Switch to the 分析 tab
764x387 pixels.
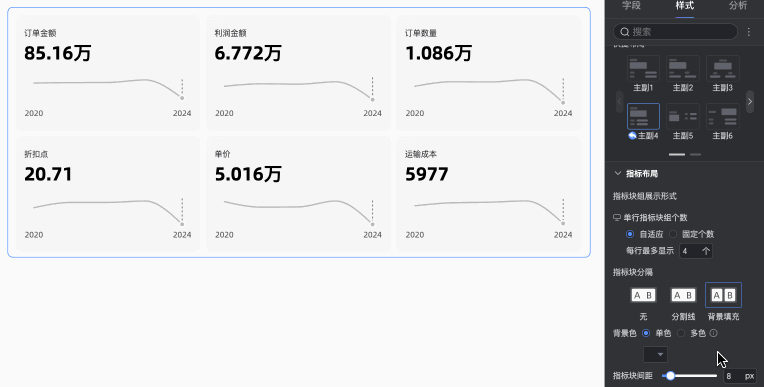click(738, 6)
